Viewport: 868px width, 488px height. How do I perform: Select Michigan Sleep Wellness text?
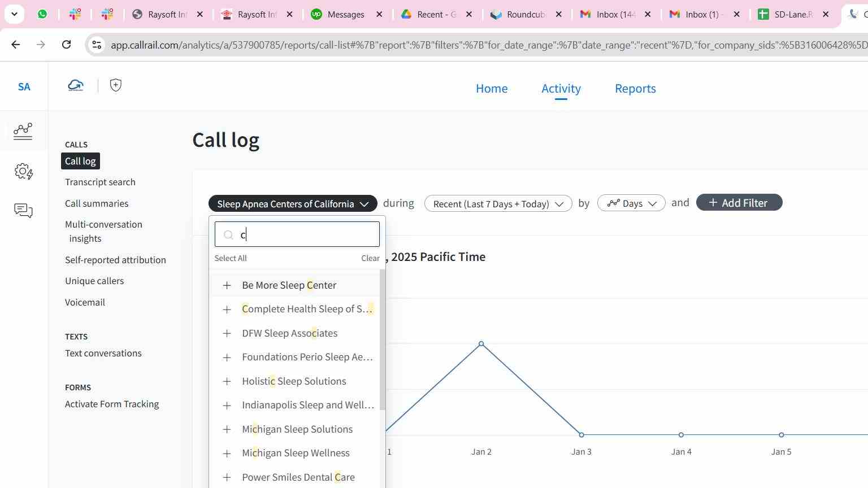[296, 453]
